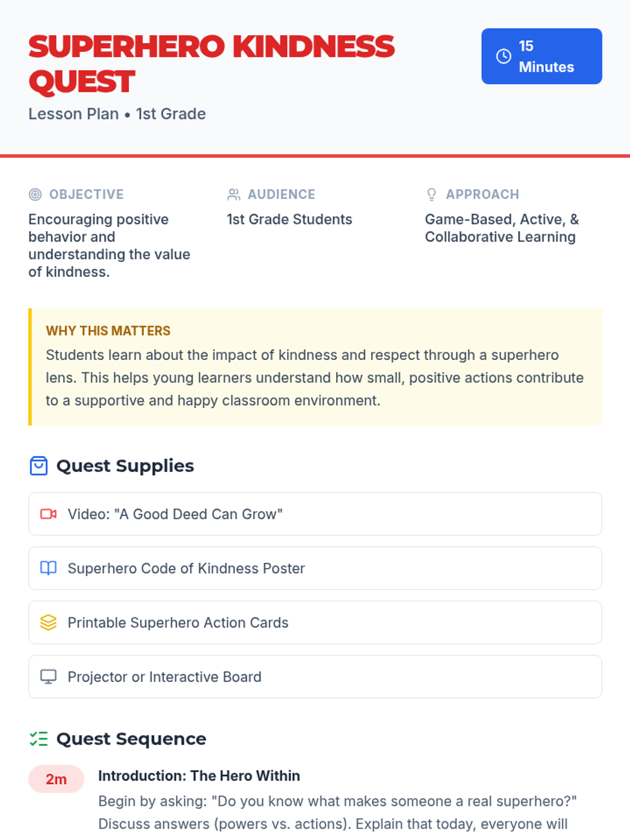Click the monitor icon beside Projector
The image size is (630, 840).
point(48,677)
